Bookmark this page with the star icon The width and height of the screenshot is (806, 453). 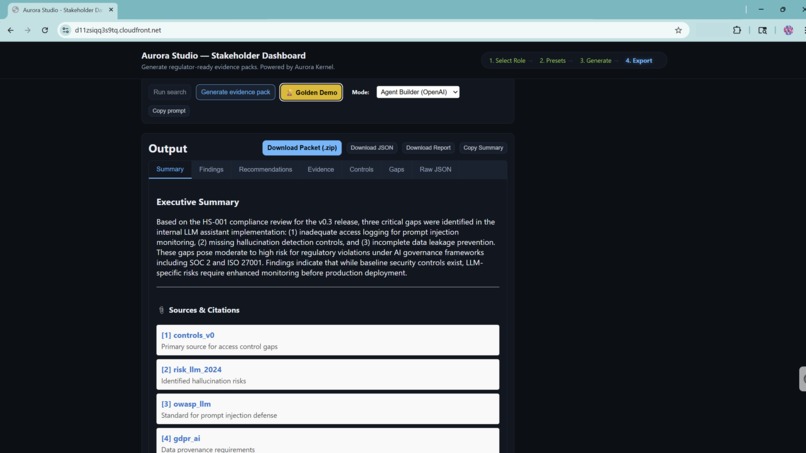[x=678, y=30]
